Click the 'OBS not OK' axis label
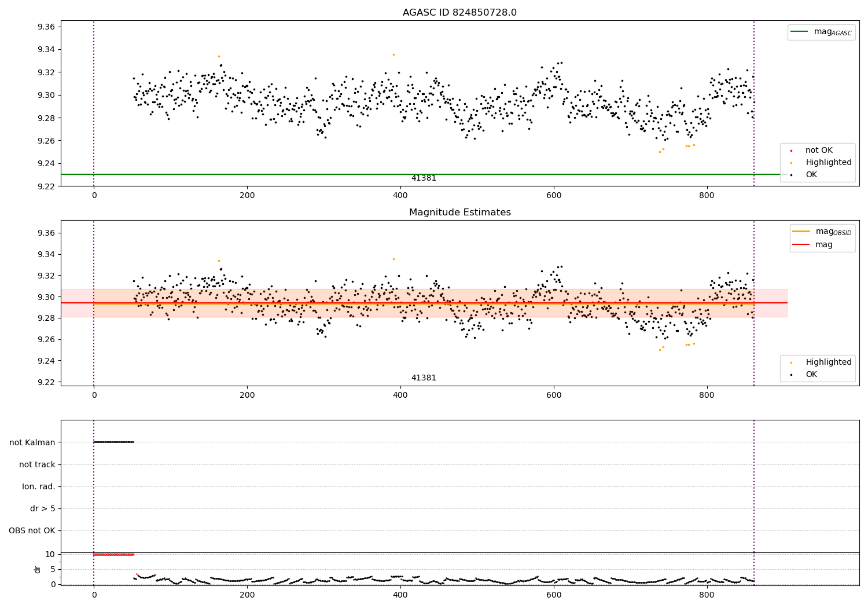 tap(32, 530)
